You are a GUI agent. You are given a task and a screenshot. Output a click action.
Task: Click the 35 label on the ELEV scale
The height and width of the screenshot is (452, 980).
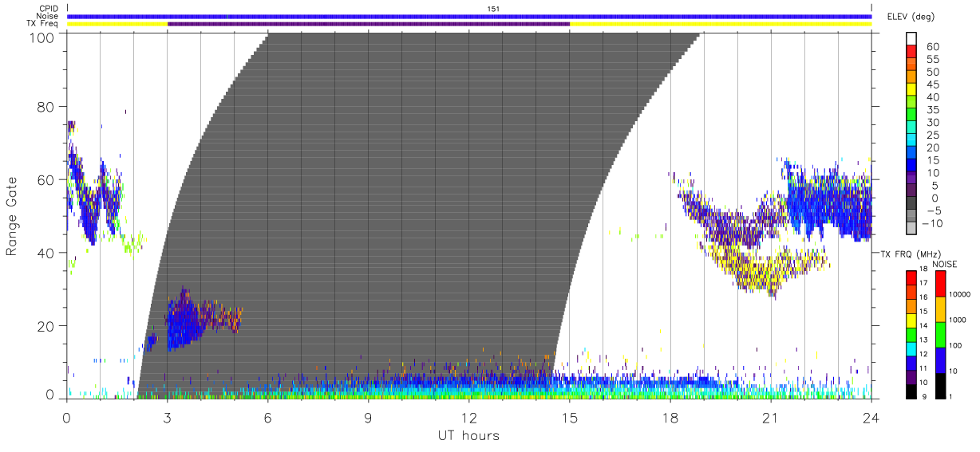(x=934, y=110)
